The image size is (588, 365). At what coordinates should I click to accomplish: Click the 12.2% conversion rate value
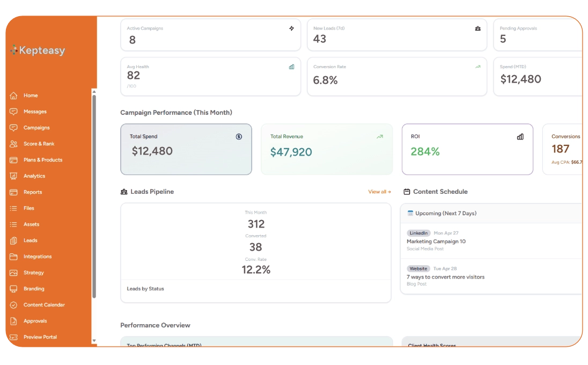point(256,269)
